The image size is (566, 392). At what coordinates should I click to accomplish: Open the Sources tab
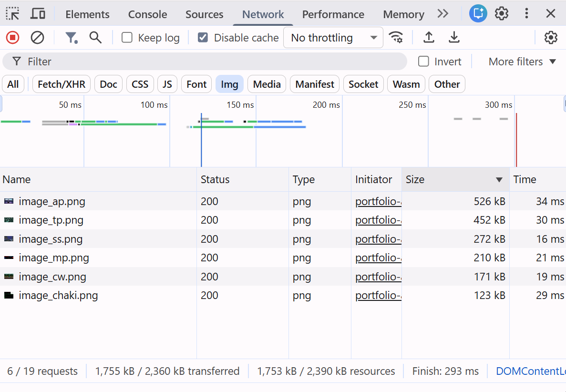point(204,14)
